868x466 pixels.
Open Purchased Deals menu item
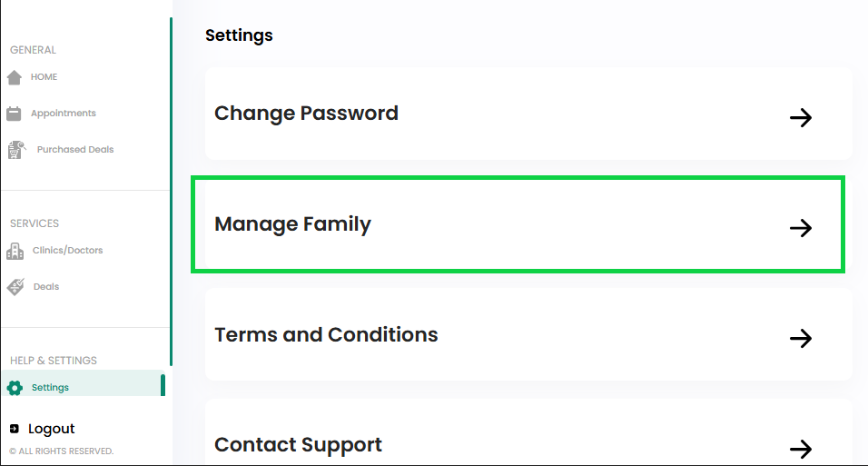(x=75, y=150)
